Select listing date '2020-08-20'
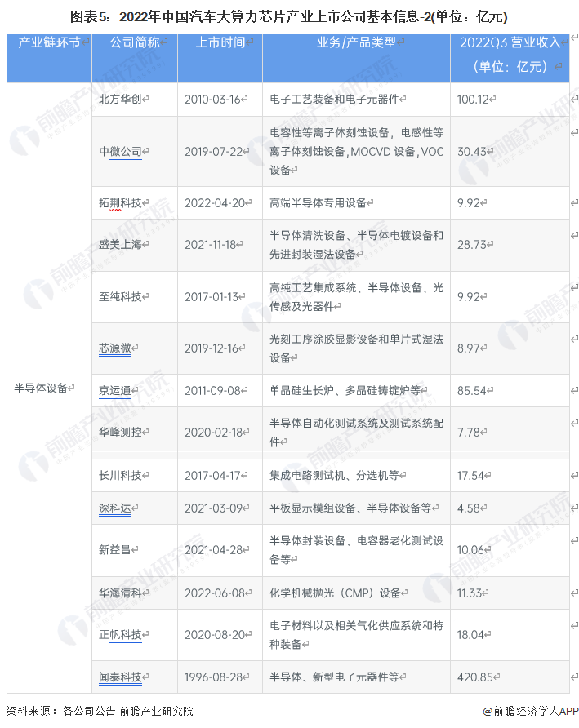 [x=215, y=635]
